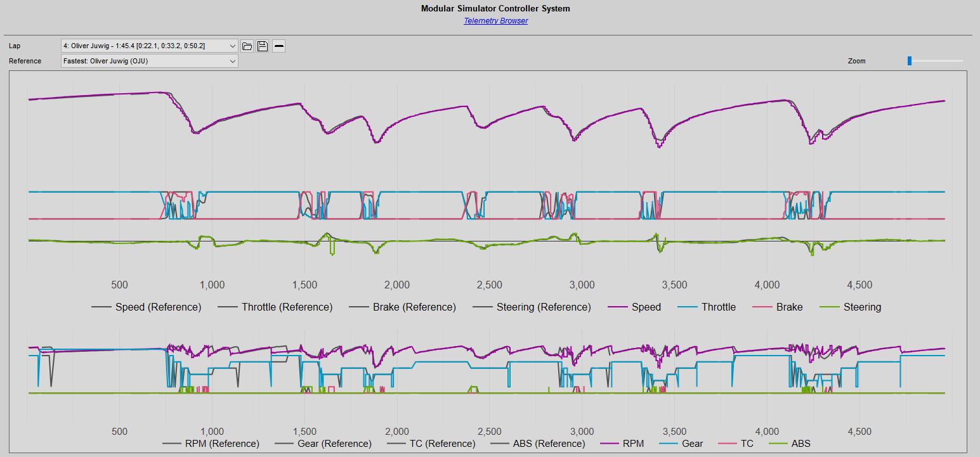Click the Zoom label
Viewport: 980px width, 457px height.
[856, 61]
